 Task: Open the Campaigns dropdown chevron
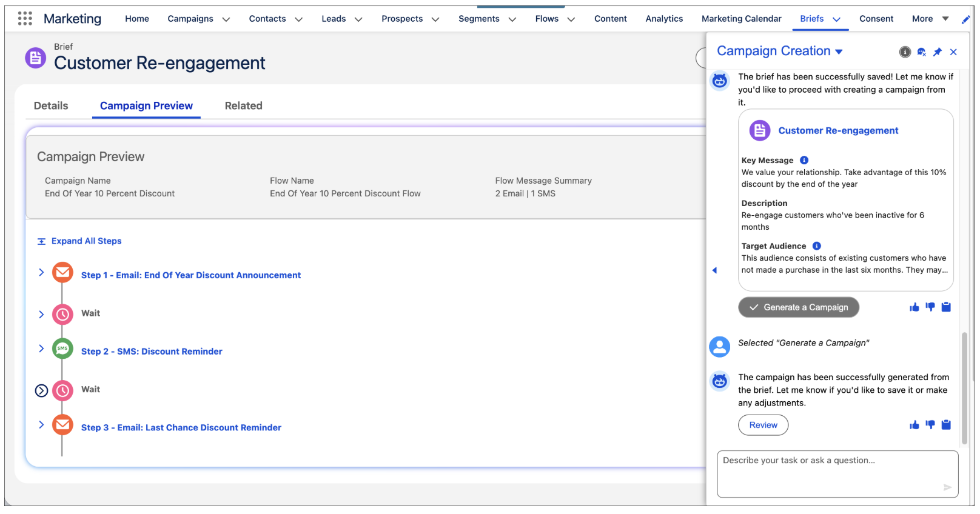point(226,19)
